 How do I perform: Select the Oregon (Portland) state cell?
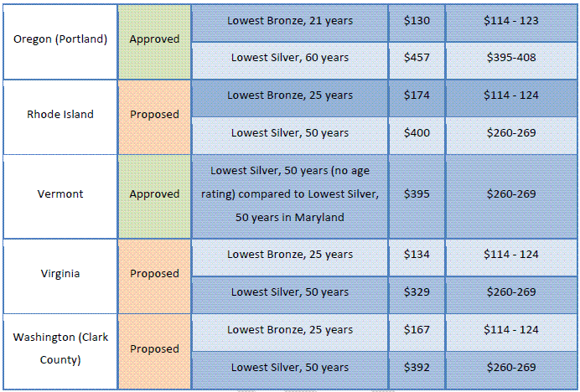point(60,42)
